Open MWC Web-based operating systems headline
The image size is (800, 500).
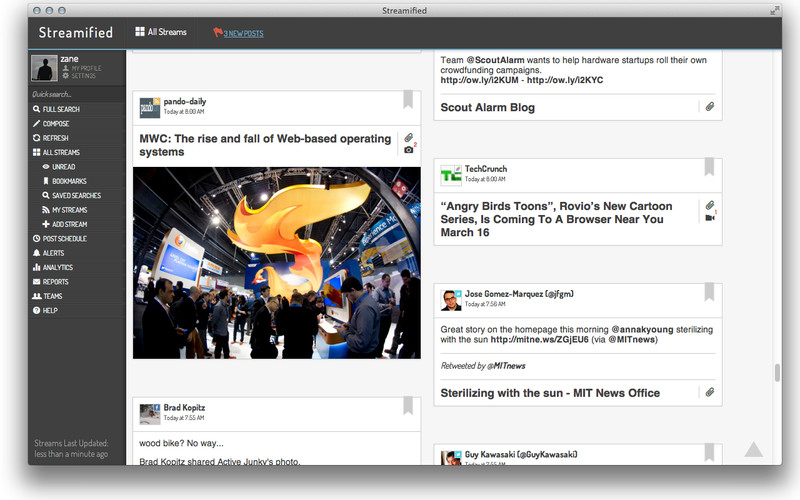[x=265, y=145]
